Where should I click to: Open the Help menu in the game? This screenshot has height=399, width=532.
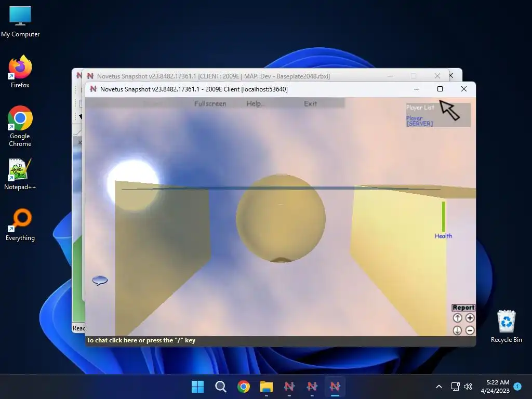[254, 103]
